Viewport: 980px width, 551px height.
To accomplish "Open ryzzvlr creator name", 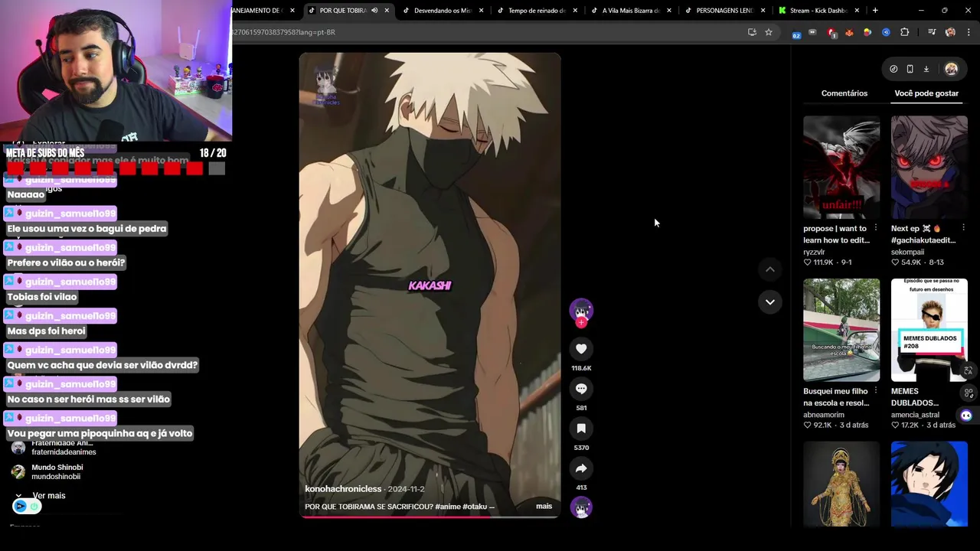I will click(814, 252).
